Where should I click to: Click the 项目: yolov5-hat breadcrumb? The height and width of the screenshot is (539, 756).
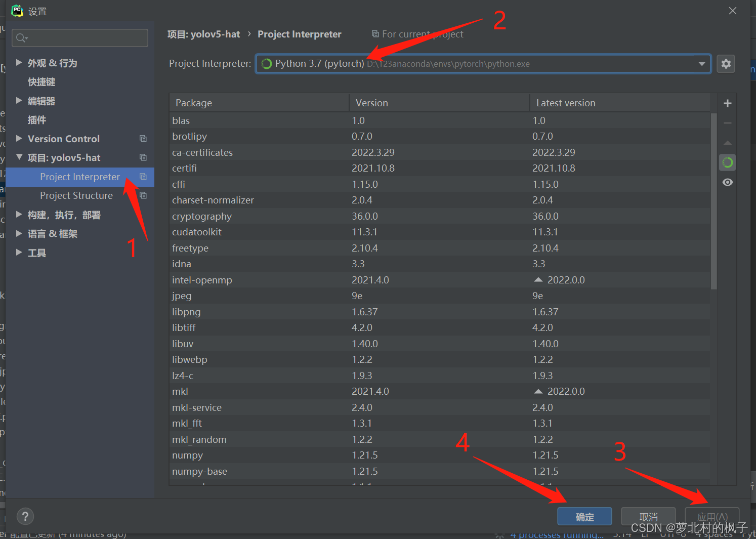coord(203,34)
